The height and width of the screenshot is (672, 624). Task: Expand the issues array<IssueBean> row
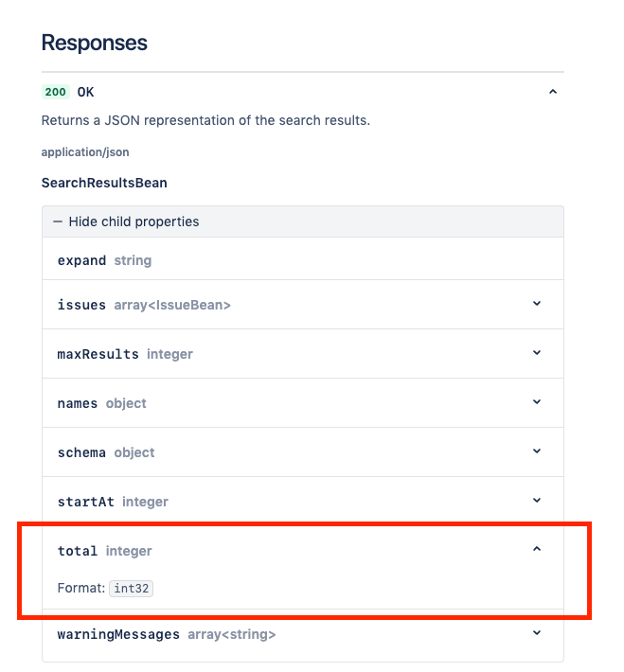pos(537,304)
